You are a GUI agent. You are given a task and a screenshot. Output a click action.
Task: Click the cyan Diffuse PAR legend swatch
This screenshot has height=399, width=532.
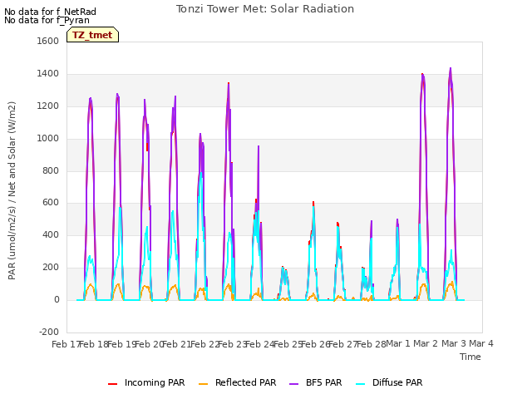[361, 383]
